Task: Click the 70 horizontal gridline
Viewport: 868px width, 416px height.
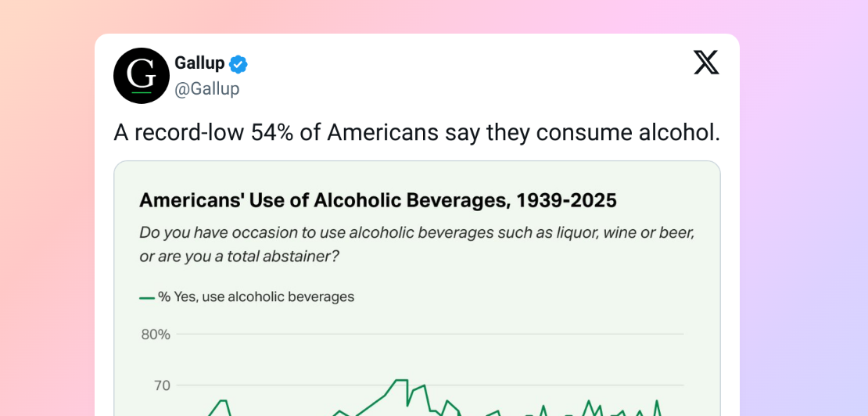Action: coord(430,385)
